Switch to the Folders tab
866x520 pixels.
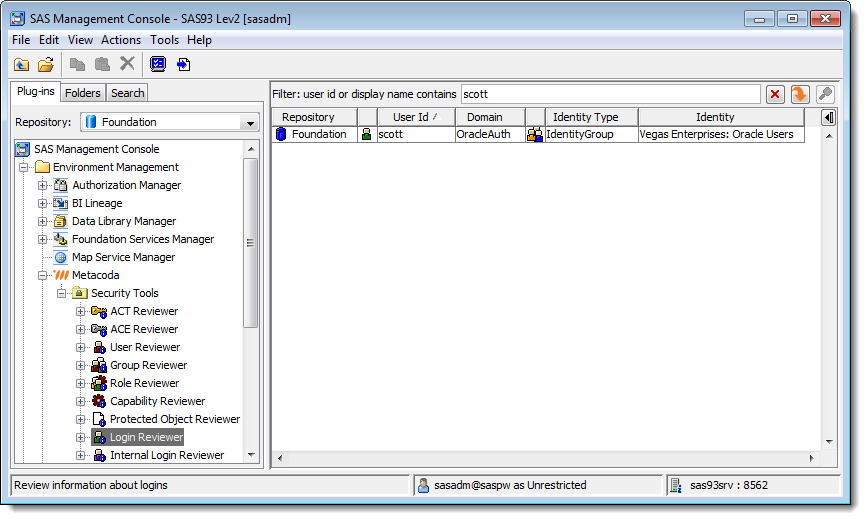pyautogui.click(x=83, y=93)
